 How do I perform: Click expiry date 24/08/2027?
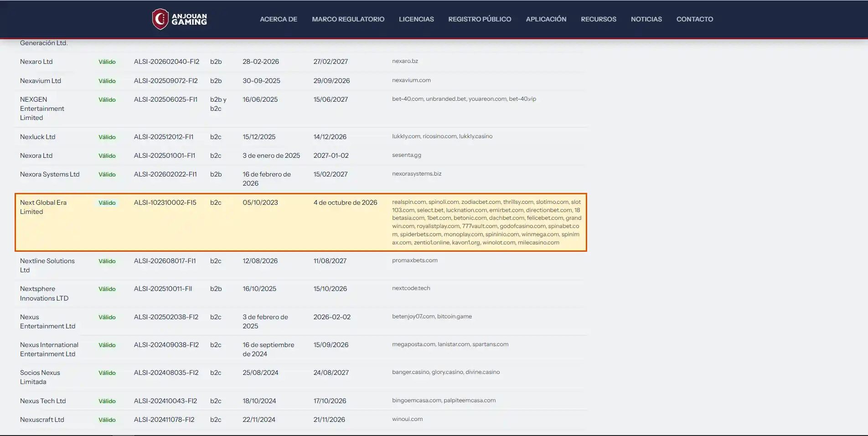[x=331, y=373]
